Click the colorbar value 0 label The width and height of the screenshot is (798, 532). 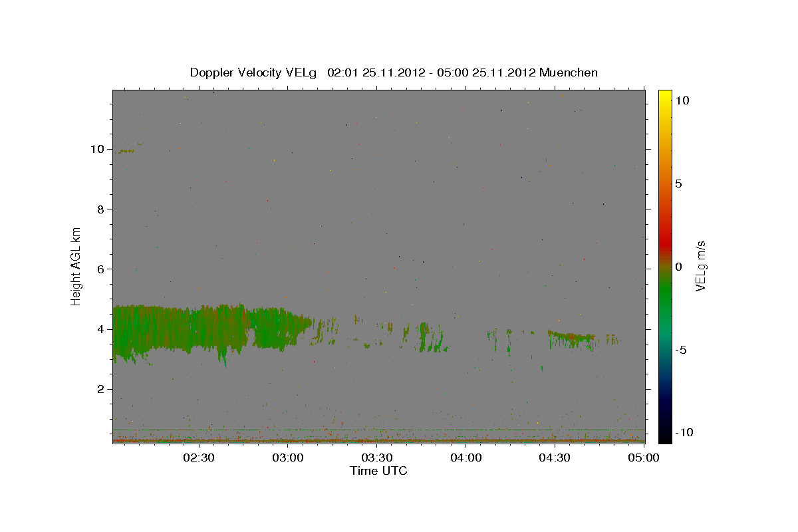678,267
